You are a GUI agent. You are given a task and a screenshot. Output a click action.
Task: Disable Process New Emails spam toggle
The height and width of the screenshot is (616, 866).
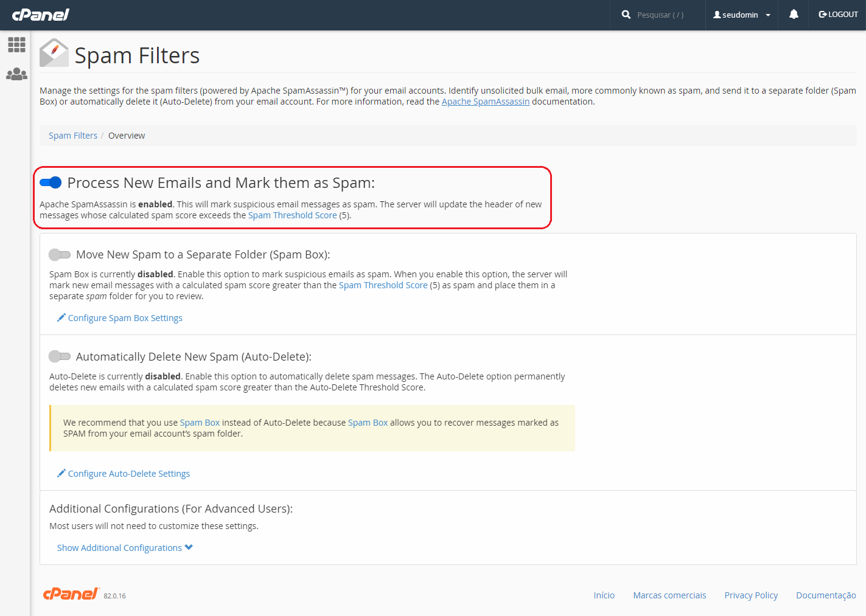point(51,182)
